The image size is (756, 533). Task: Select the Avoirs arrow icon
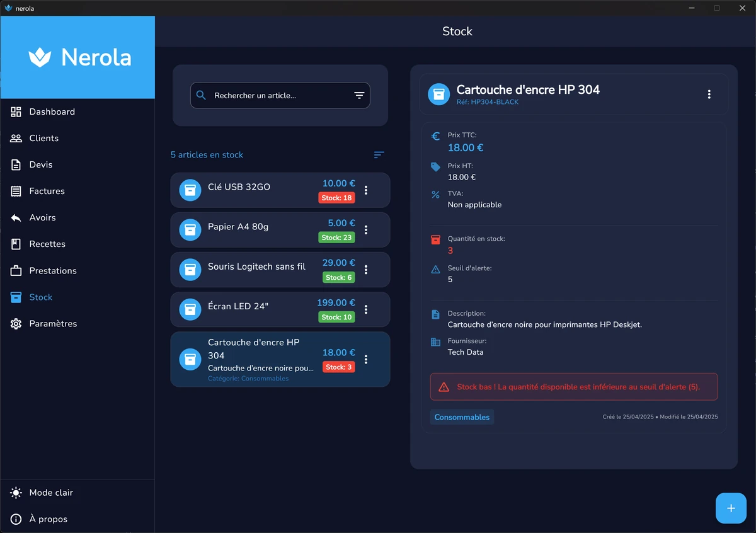[x=16, y=217]
